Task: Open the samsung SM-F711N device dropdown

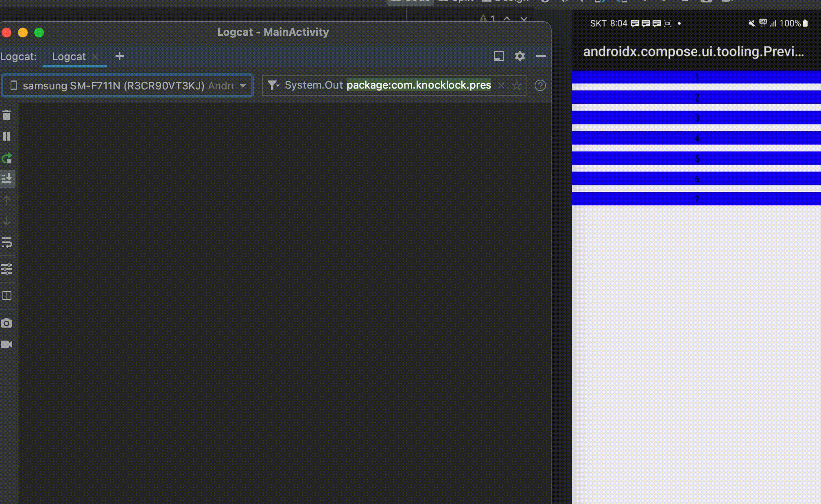Action: click(128, 85)
